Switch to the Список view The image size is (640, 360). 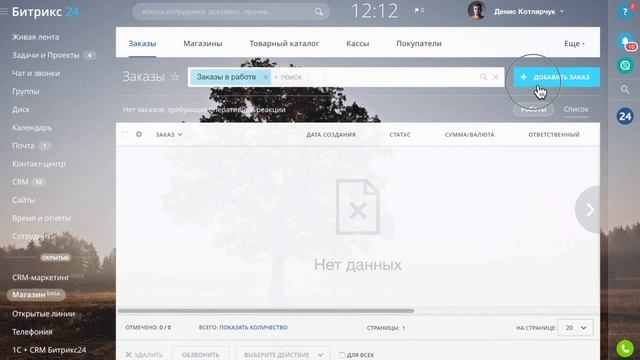click(576, 109)
